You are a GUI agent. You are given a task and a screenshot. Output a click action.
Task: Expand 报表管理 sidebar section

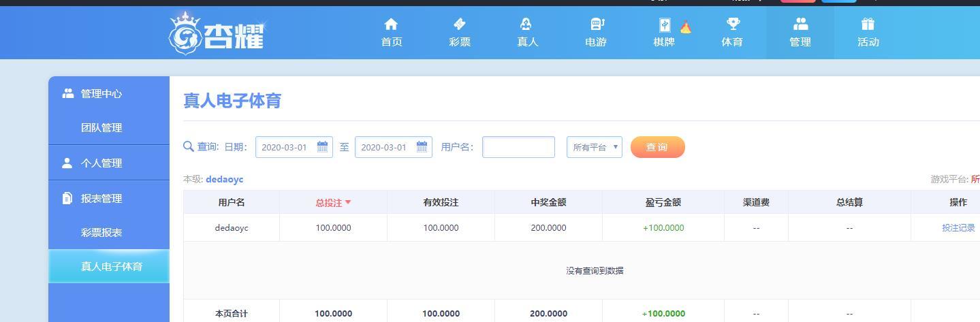point(101,199)
